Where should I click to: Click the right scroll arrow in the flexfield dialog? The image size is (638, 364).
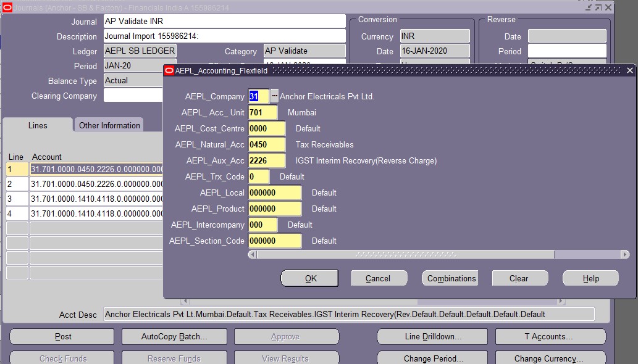tap(625, 254)
